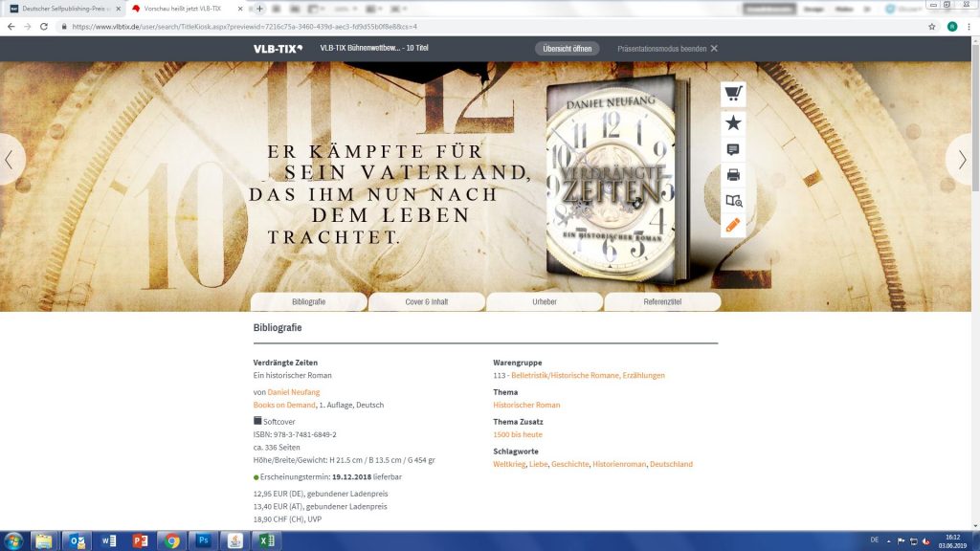Open a new browser tab
The height and width of the screenshot is (551, 980).
[259, 9]
